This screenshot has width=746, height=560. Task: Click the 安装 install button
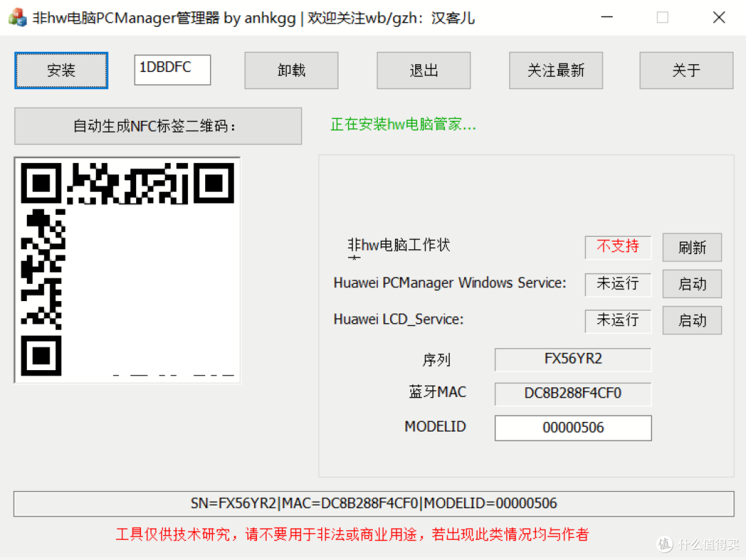click(x=61, y=70)
